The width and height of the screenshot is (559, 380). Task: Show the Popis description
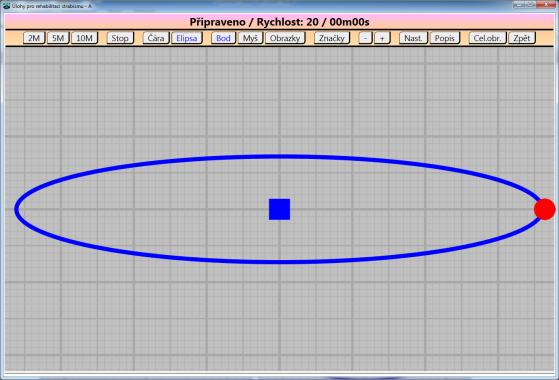click(445, 38)
